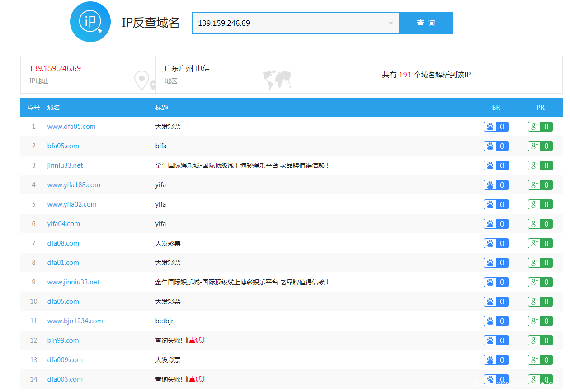The image size is (570, 392).
Task: Click the betbjn title text
Action: click(165, 321)
